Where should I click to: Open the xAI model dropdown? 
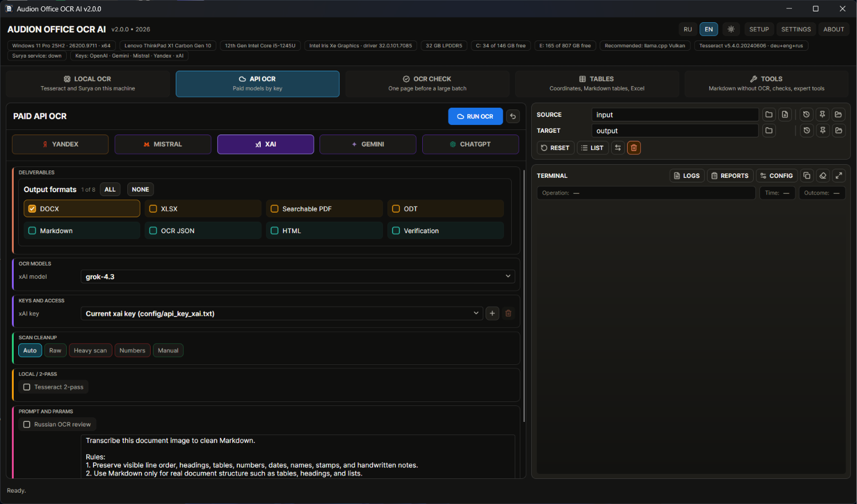[298, 277]
